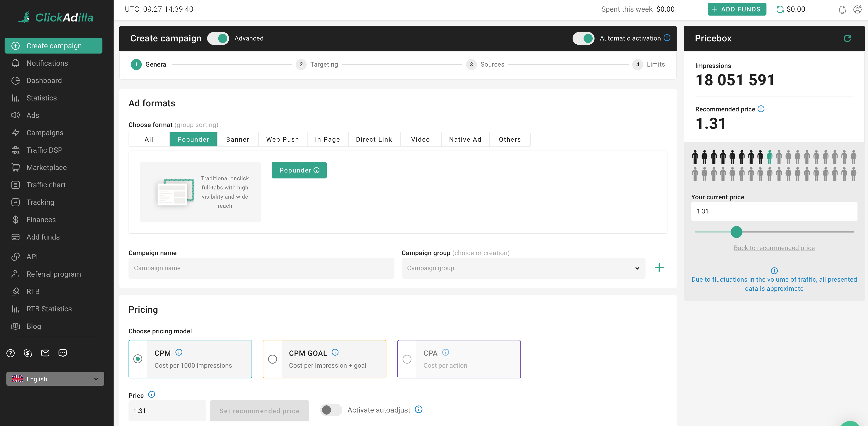Viewport: 868px width, 426px height.
Task: Toggle the Advanced mode switch
Action: coord(218,38)
